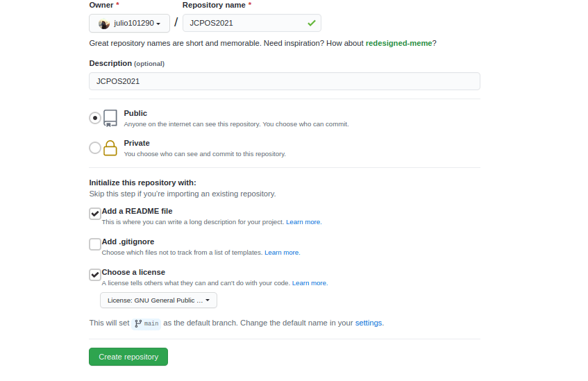
Task: Open Learn more link for .gitignore
Action: pos(282,253)
